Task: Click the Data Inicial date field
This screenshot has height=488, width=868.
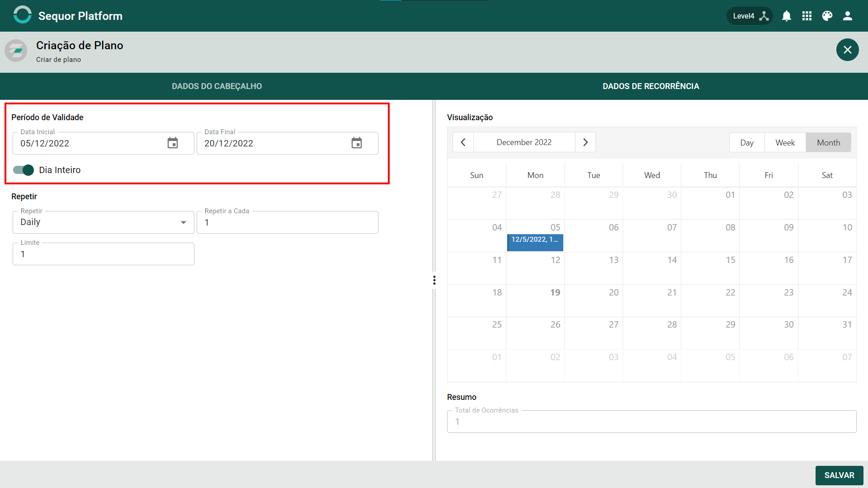Action: point(104,143)
